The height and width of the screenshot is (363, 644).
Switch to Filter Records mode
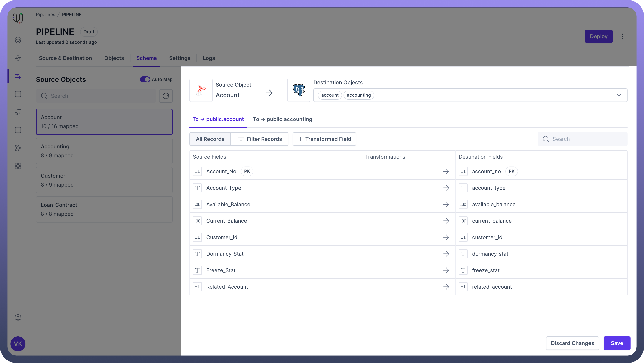click(259, 139)
